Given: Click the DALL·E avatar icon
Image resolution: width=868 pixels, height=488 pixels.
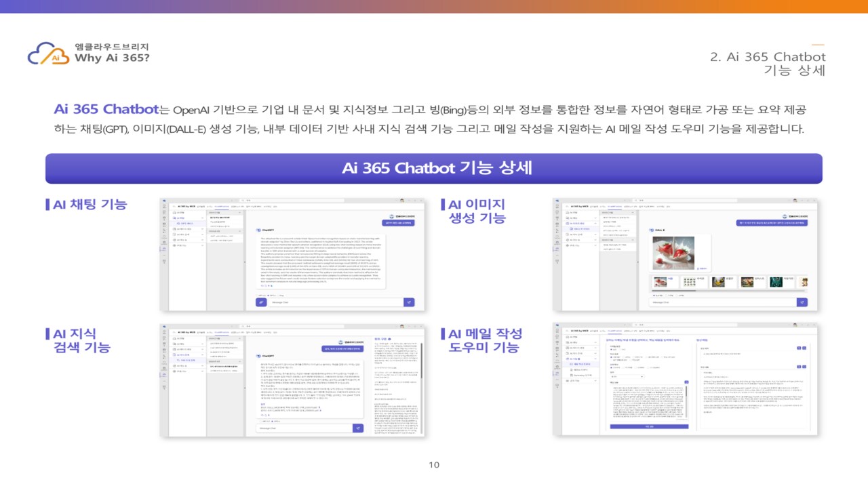Looking at the screenshot, I should point(652,230).
